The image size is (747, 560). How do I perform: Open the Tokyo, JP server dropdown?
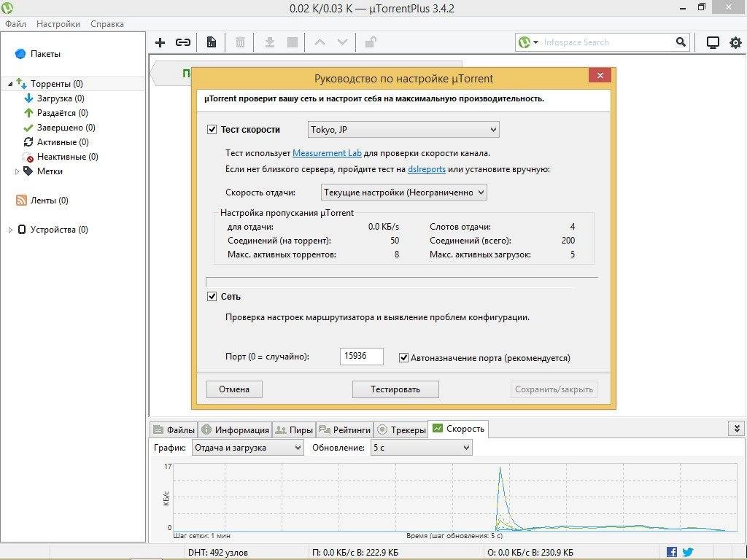pos(403,128)
